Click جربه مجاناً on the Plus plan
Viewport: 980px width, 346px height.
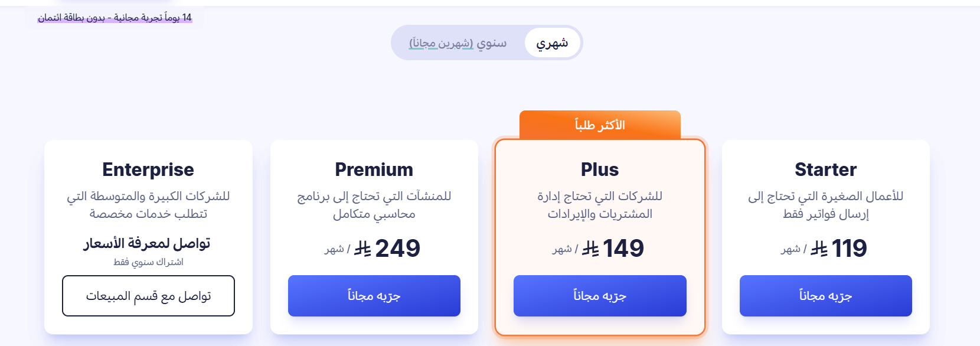click(x=600, y=295)
